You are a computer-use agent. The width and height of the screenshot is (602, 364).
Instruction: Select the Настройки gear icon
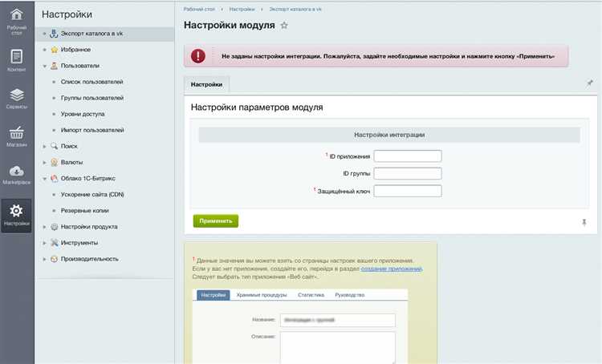(x=17, y=211)
